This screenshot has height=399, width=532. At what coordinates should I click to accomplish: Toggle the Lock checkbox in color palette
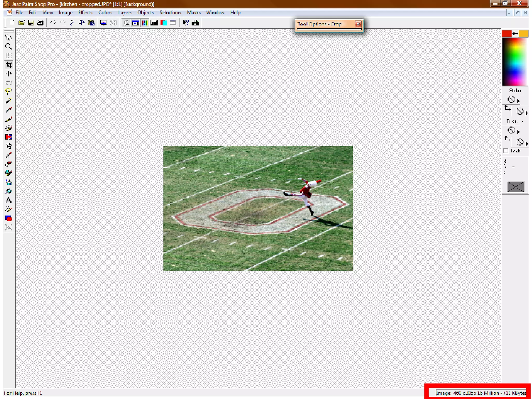pyautogui.click(x=506, y=151)
